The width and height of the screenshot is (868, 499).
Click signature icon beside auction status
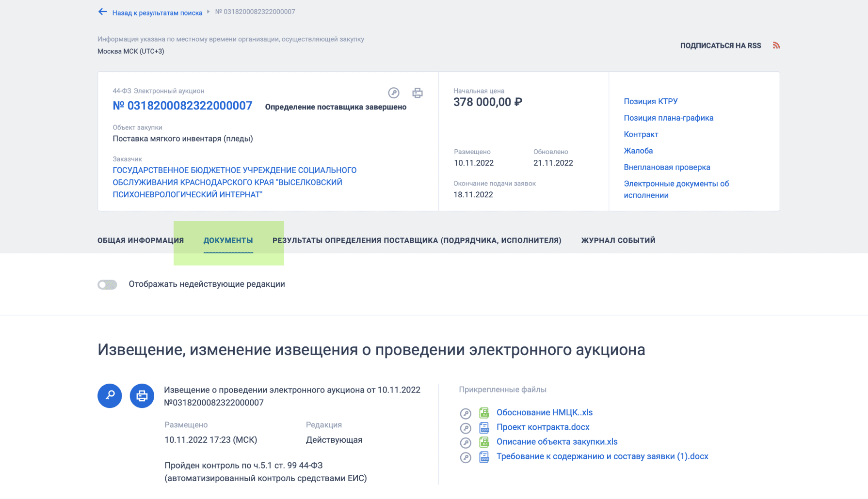click(394, 93)
